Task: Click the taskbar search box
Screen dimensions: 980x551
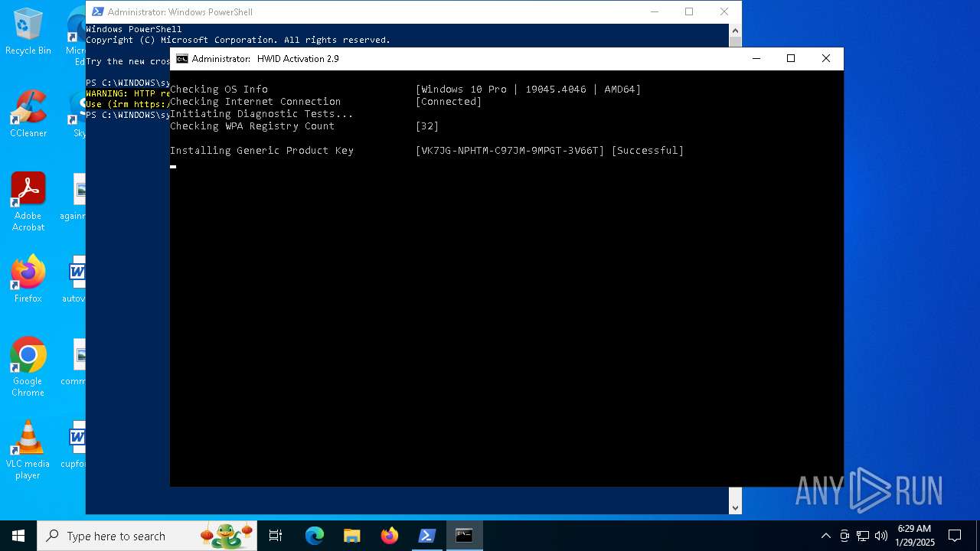Action: pyautogui.click(x=146, y=536)
